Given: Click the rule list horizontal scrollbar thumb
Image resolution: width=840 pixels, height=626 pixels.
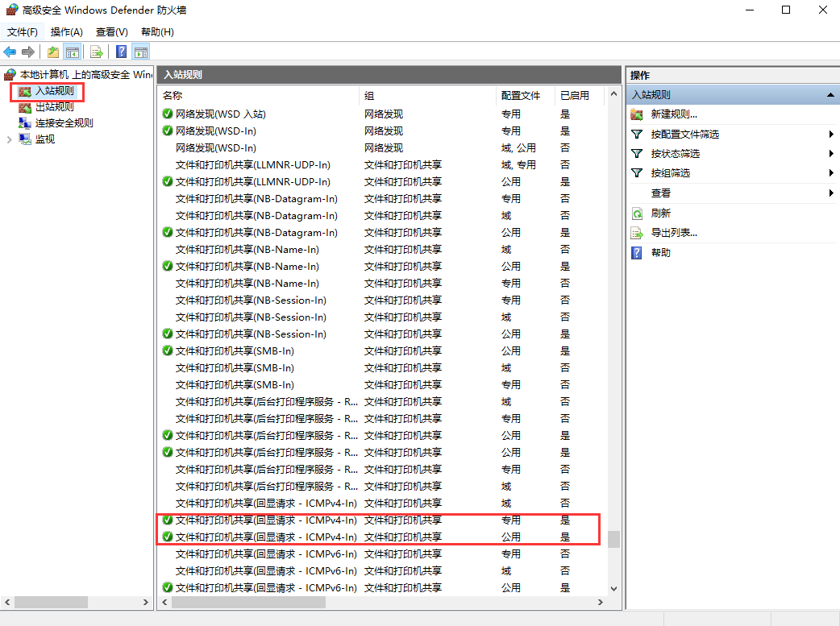Looking at the screenshot, I should point(248,603).
